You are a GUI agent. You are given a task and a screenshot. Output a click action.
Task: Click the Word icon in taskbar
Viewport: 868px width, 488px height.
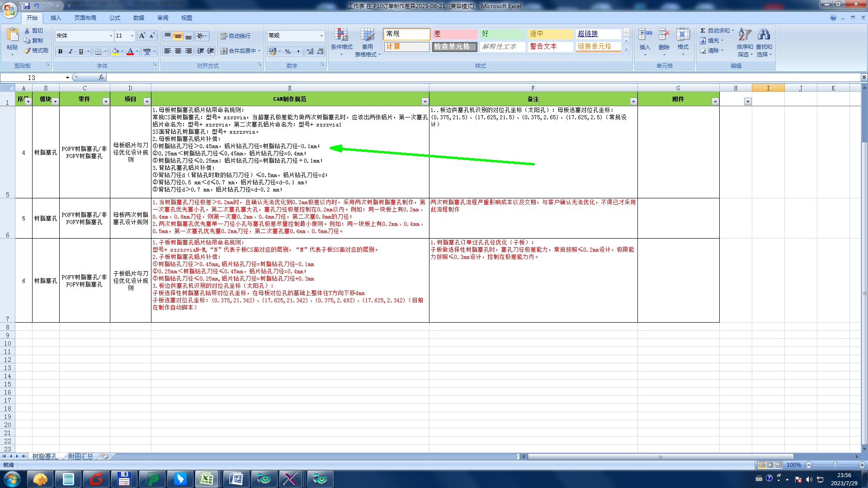point(236,479)
